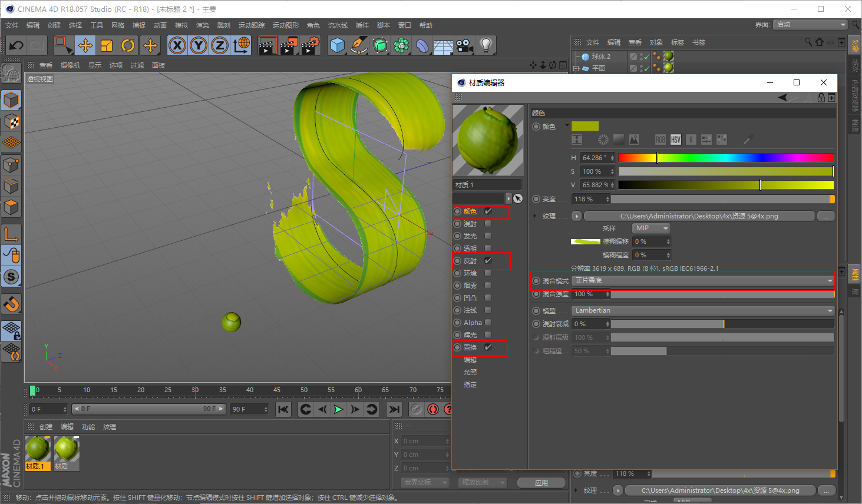Toggle the 反射 channel checkbox
Screen dimensions: 862x504
coord(488,260)
